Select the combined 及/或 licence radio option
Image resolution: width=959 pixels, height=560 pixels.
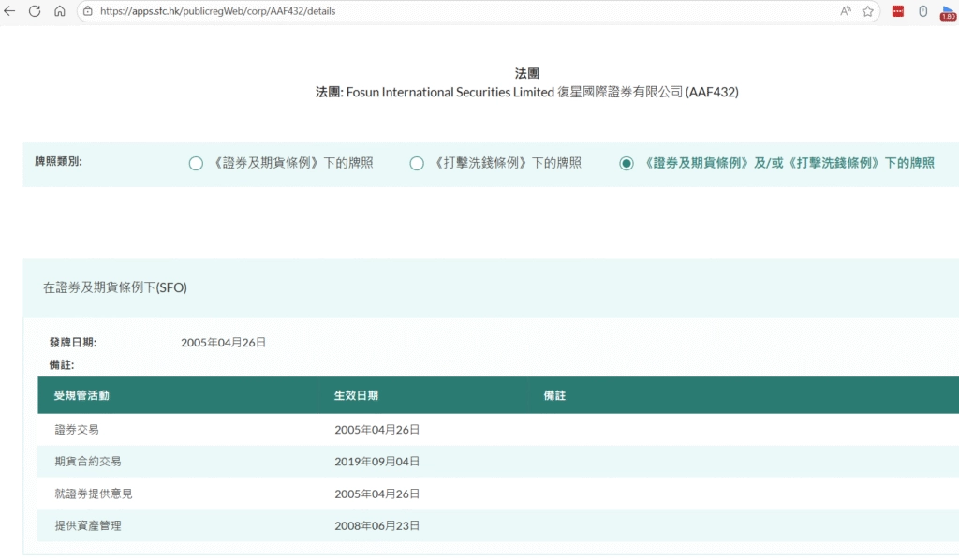point(627,164)
